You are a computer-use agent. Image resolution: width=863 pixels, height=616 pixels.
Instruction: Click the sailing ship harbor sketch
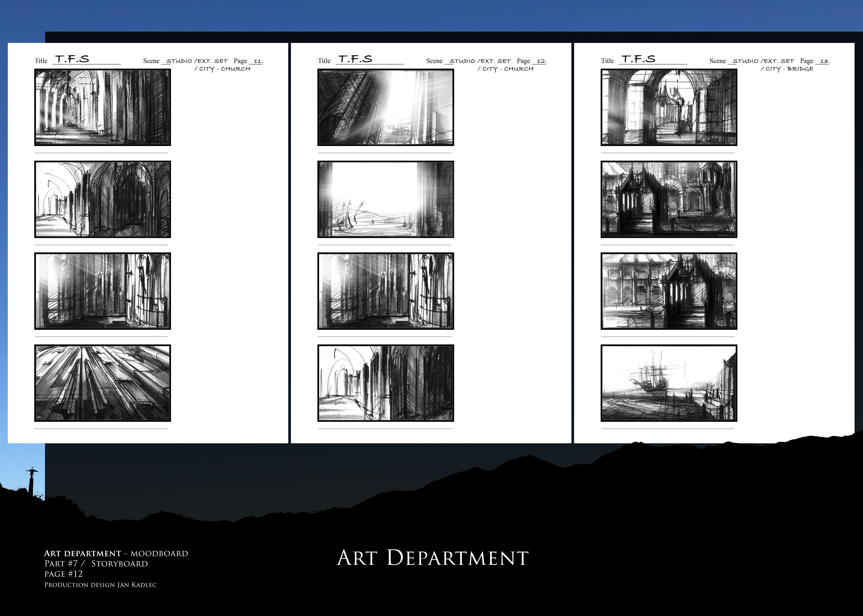click(x=669, y=383)
